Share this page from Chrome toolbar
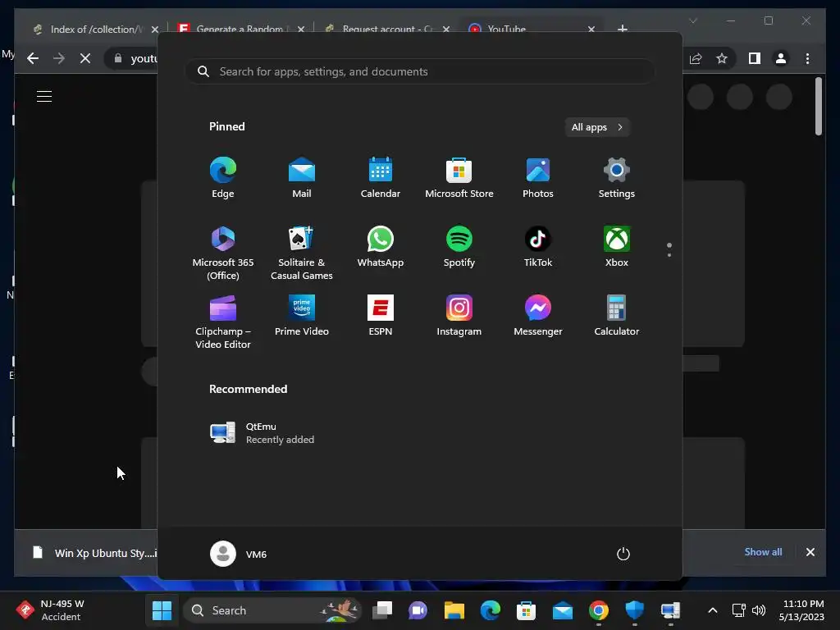 click(696, 58)
